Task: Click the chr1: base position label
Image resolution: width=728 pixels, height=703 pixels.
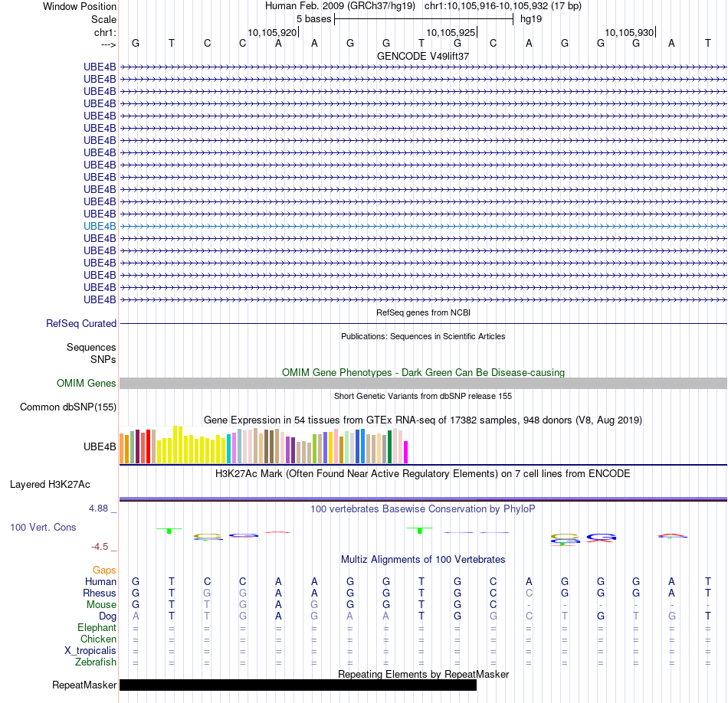Action: (x=105, y=32)
